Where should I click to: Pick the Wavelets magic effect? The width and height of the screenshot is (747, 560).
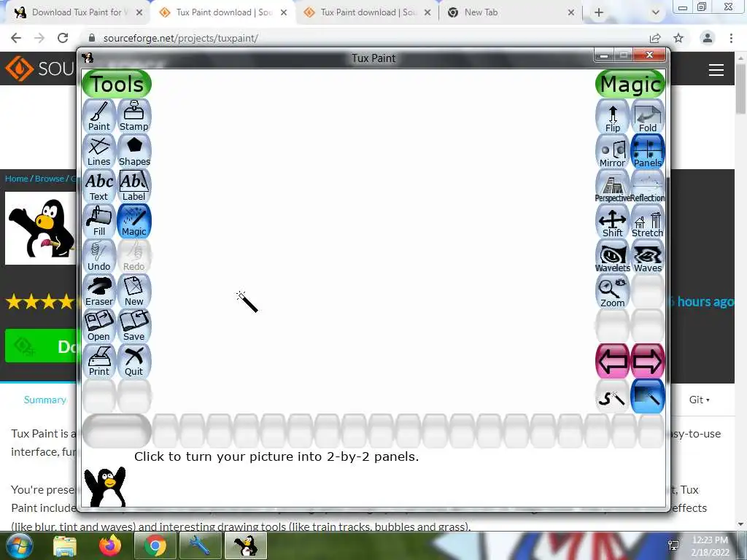613,257
